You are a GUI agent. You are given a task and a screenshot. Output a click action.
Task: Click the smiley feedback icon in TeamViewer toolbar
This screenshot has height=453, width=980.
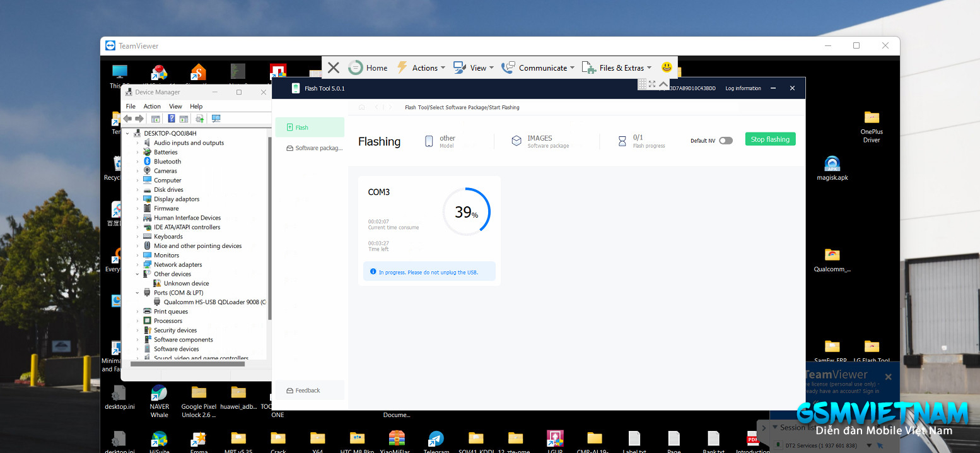[667, 68]
